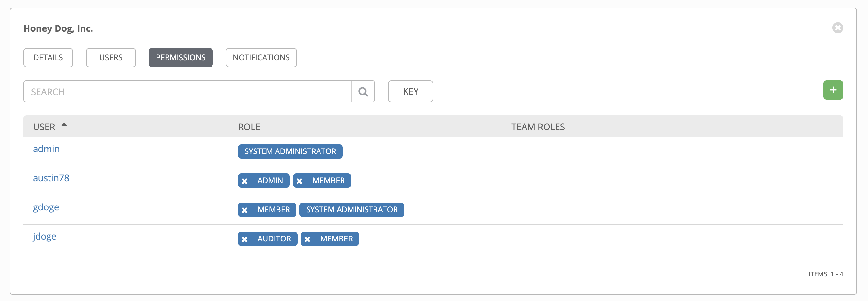
Task: Add a permission with the green plus button
Action: coord(833,90)
